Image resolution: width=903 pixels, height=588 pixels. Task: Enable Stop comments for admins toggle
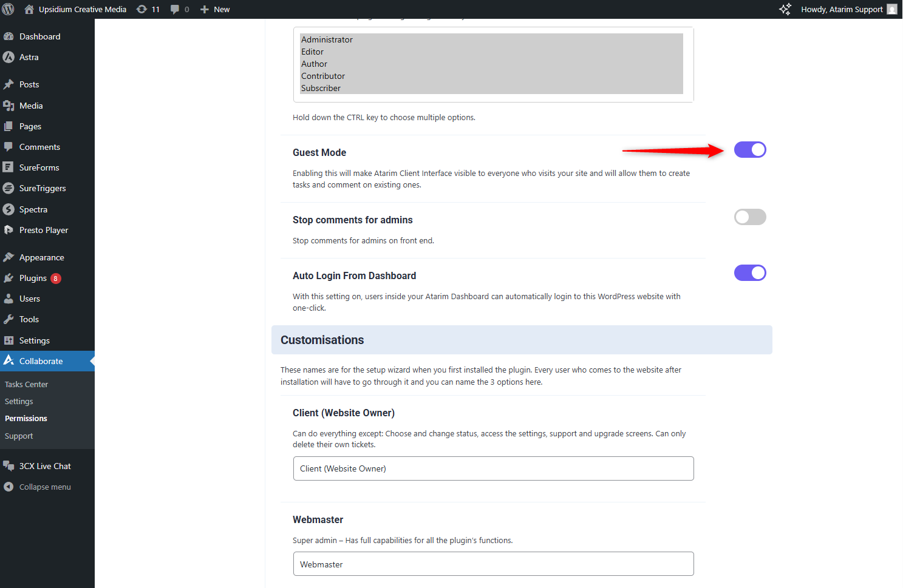pyautogui.click(x=750, y=217)
